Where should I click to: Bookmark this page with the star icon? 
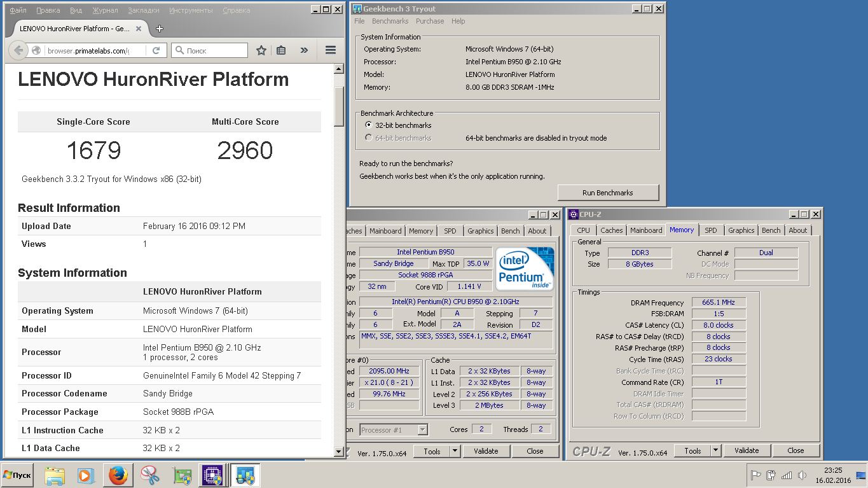click(261, 50)
